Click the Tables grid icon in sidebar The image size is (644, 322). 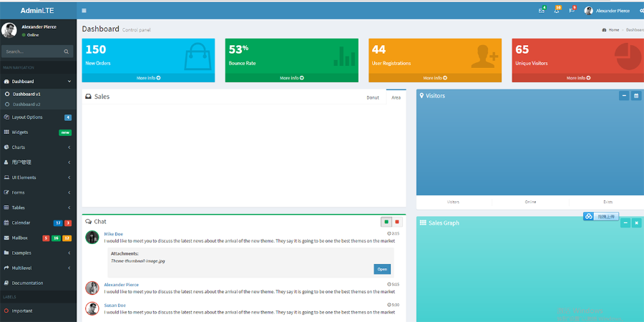(6, 208)
